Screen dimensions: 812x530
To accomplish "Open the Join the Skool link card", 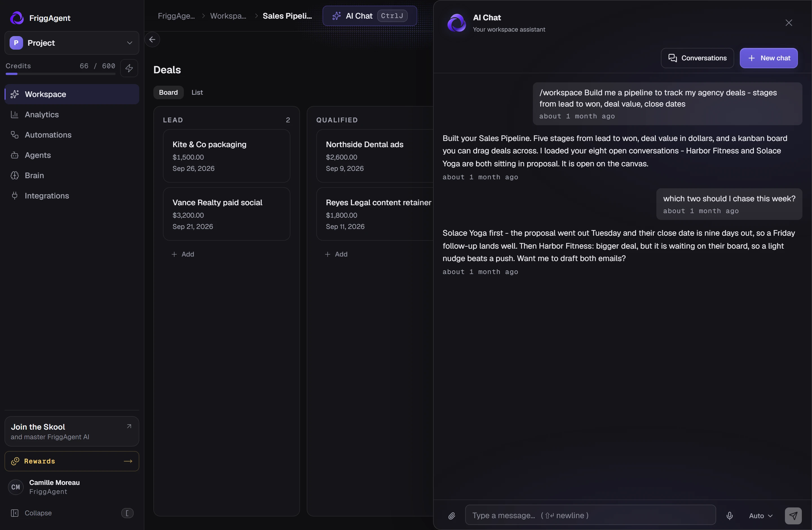I will click(72, 431).
